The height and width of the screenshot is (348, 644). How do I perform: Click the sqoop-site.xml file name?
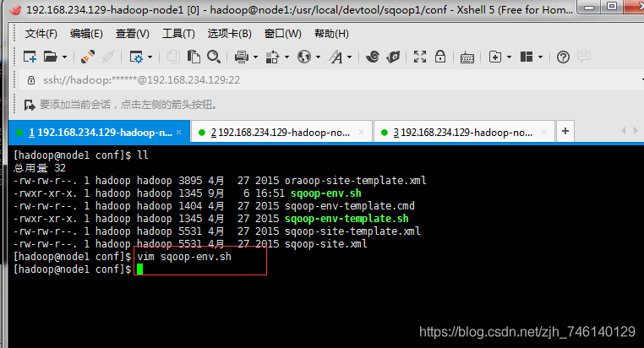(326, 244)
